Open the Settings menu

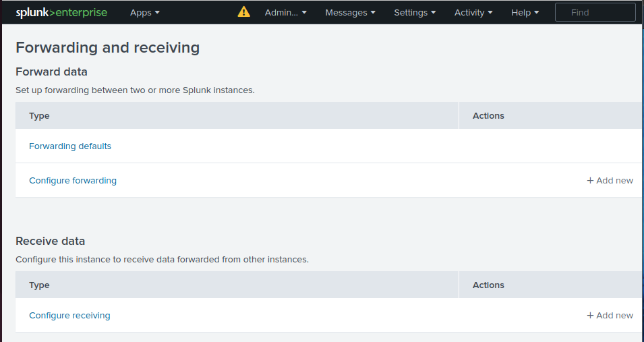click(415, 12)
